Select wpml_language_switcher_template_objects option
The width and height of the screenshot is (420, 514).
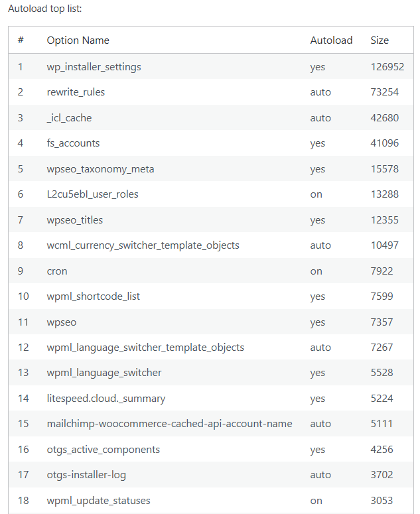(x=145, y=348)
